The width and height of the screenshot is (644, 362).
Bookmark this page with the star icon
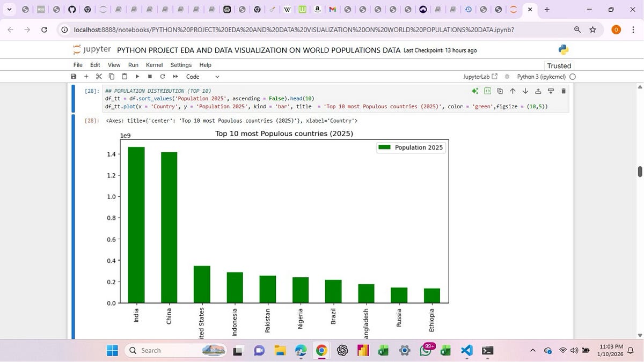tap(593, 29)
